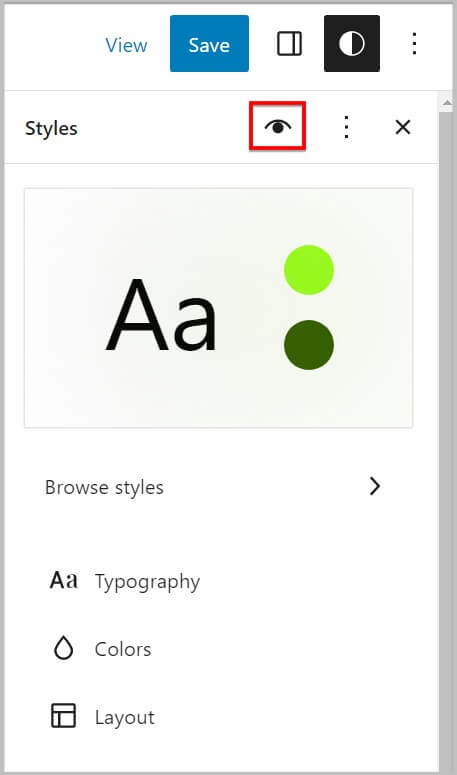
Task: Toggle the Style Book eye icon
Action: pos(278,127)
